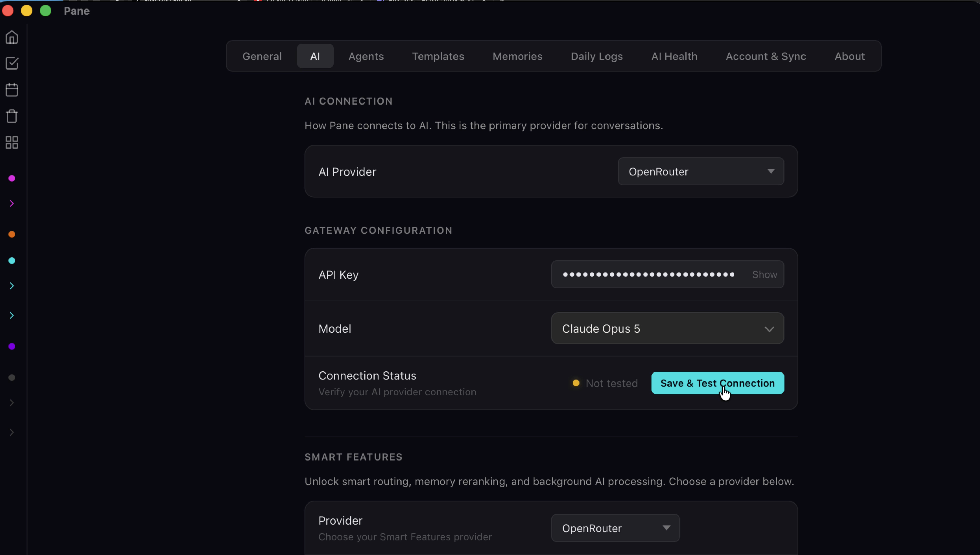This screenshot has height=555, width=980.
Task: Select the orange dot in the sidebar
Action: 12,235
